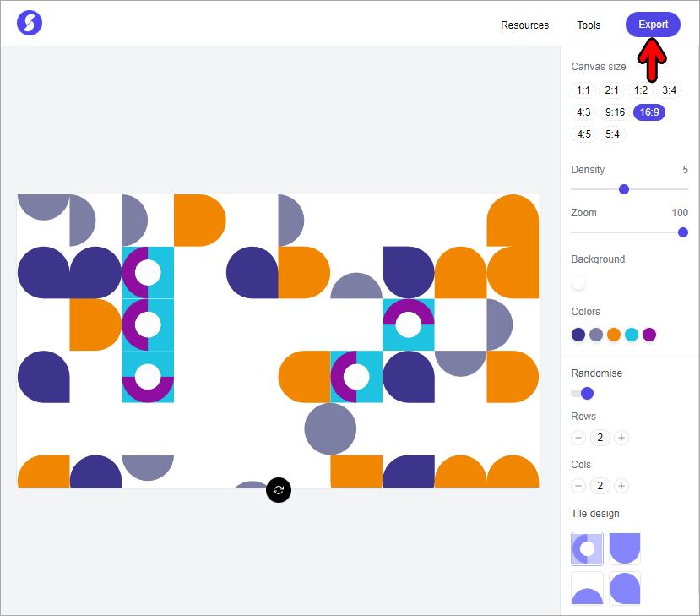This screenshot has height=616, width=700.
Task: Open the Resources menu
Action: click(x=524, y=25)
